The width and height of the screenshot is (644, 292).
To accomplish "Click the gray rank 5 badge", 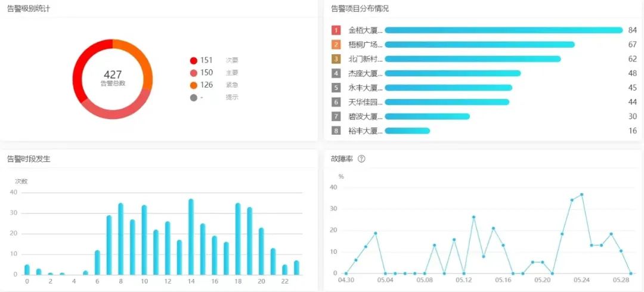I will tap(336, 88).
